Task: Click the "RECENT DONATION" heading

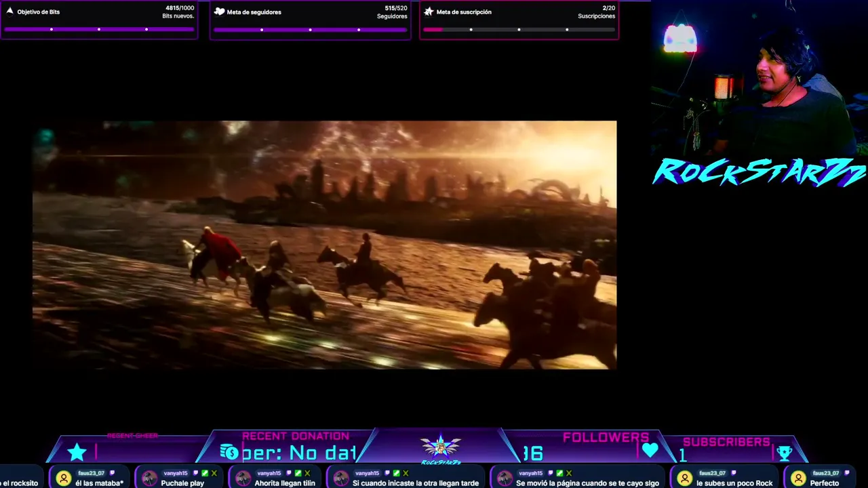Action: coord(296,436)
